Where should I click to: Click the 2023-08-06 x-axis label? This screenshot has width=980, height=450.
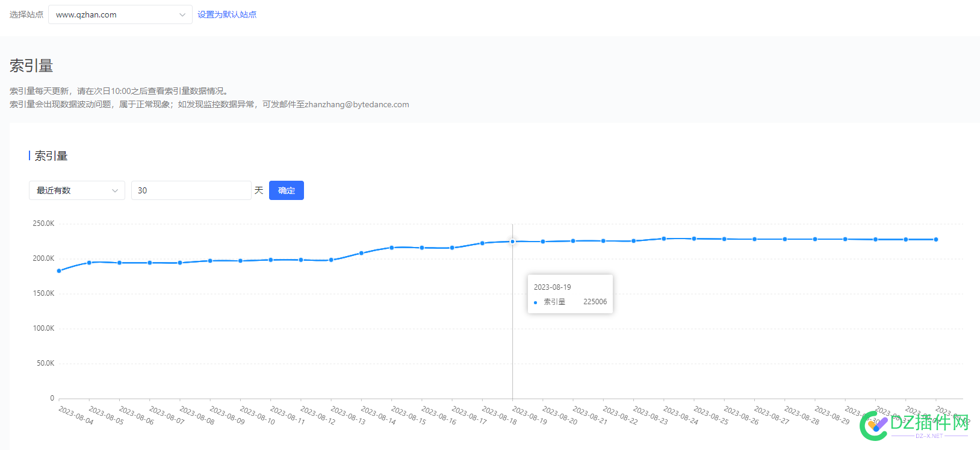[137, 414]
